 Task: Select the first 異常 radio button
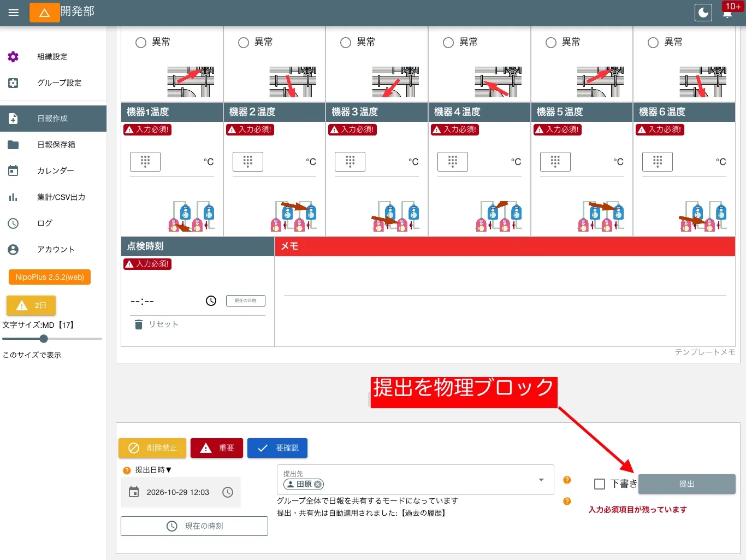tap(141, 43)
